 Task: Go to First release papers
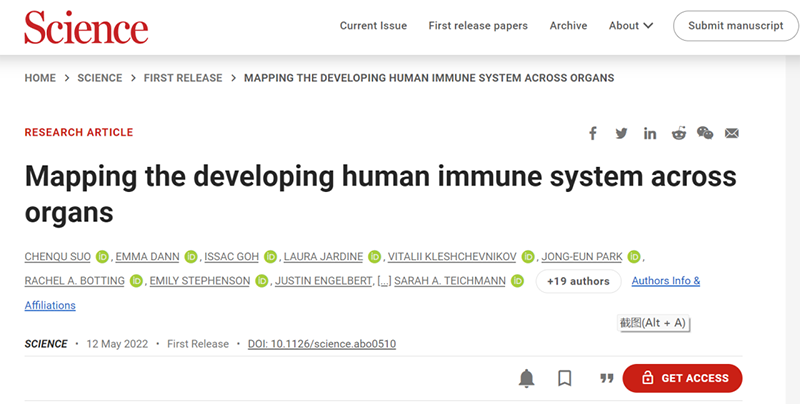pyautogui.click(x=478, y=26)
